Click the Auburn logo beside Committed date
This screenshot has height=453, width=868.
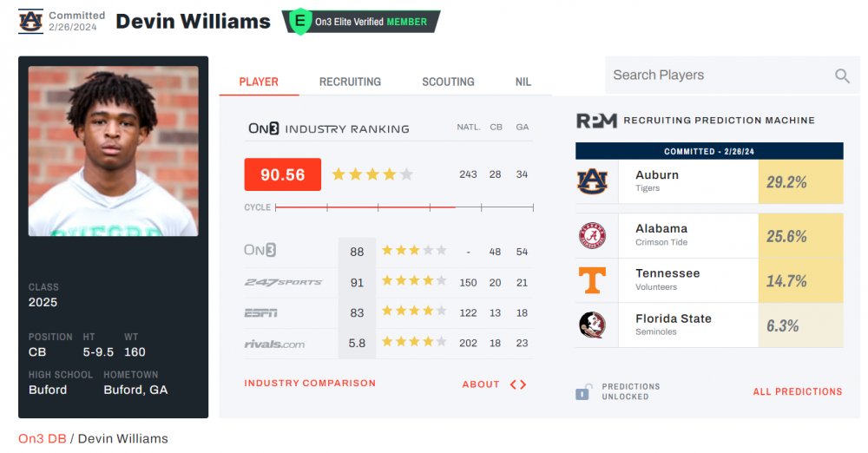click(x=30, y=21)
